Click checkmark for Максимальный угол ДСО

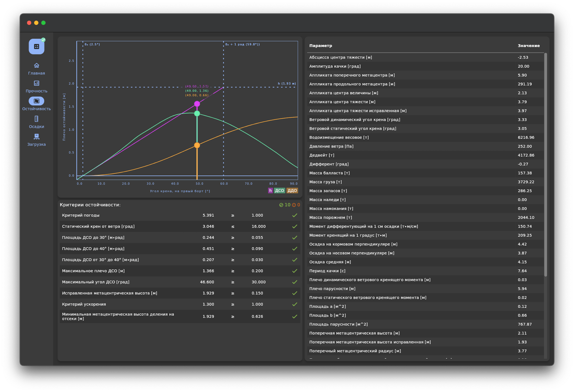coord(295,282)
